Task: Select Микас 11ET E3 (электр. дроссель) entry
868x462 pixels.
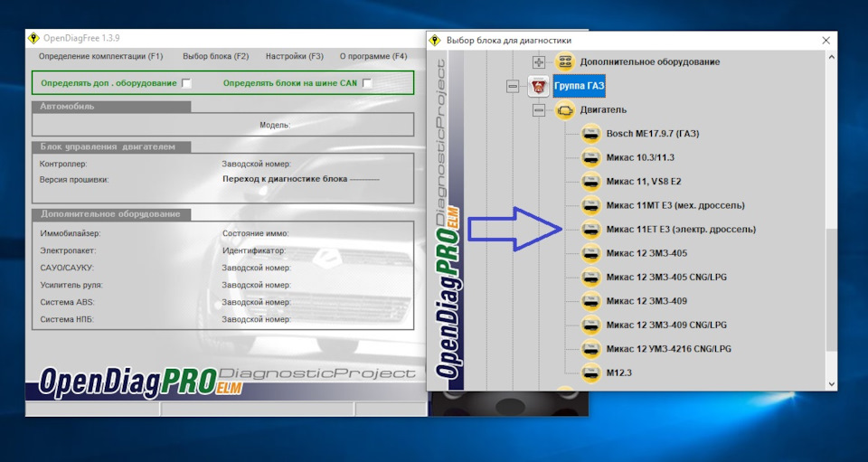Action: pyautogui.click(x=681, y=229)
